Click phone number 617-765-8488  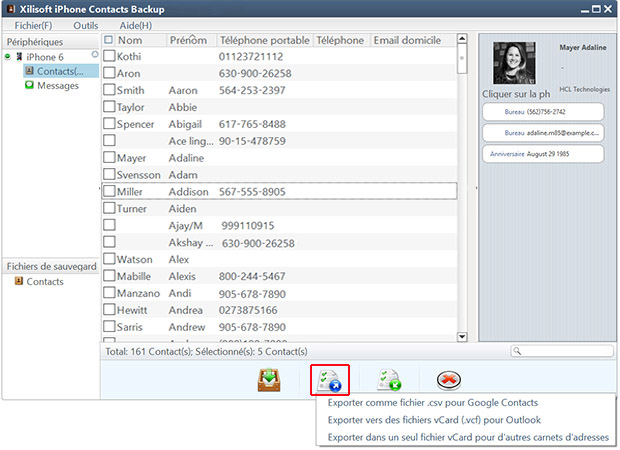coord(252,124)
